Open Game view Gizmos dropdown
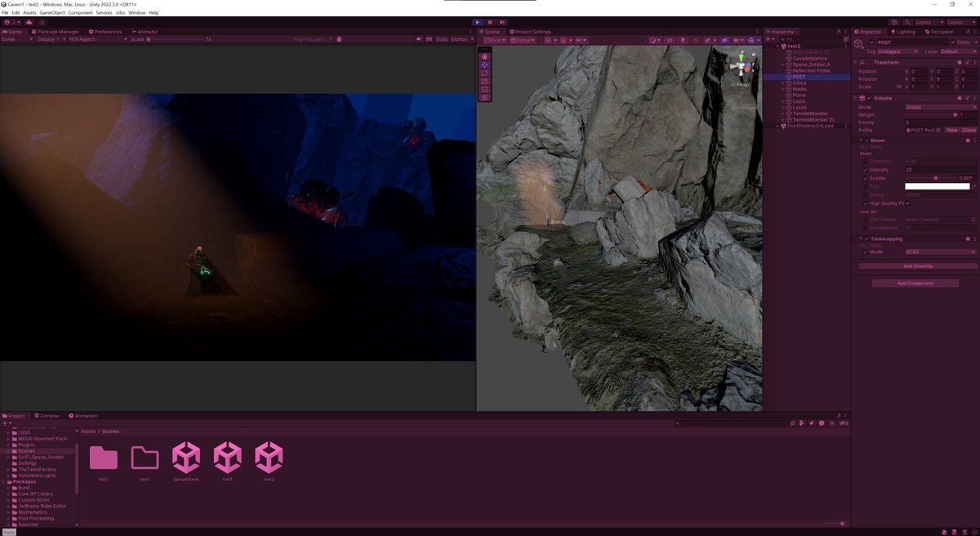The height and width of the screenshot is (536, 980). [461, 39]
